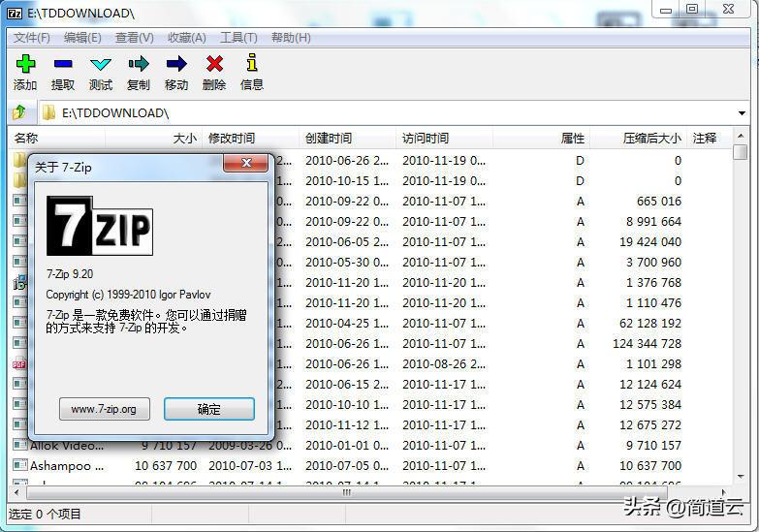Run 测试 (Test) with the checkmark icon

tap(101, 63)
